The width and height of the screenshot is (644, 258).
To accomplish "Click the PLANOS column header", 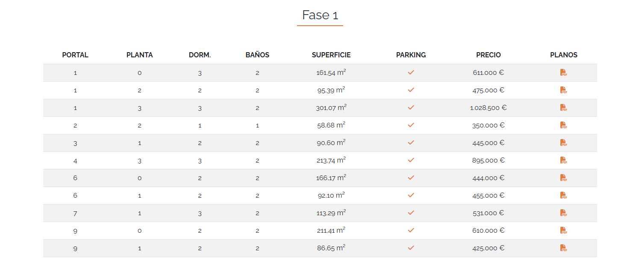I will click(563, 55).
